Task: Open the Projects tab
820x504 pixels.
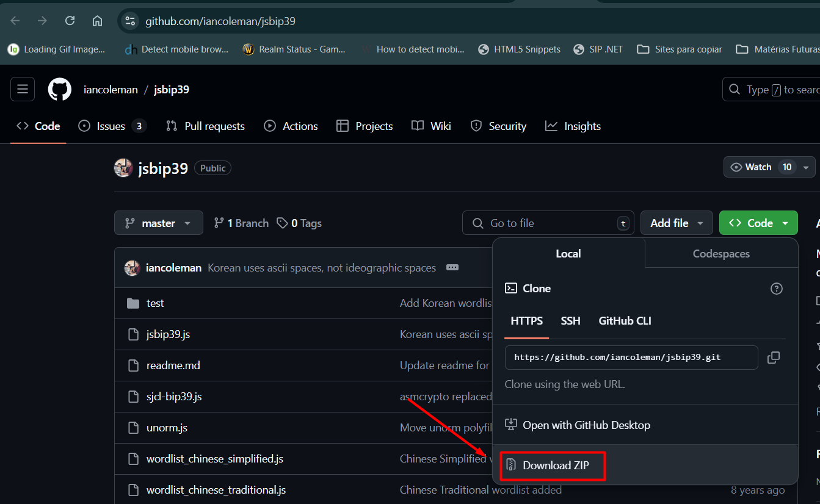Action: coord(365,126)
